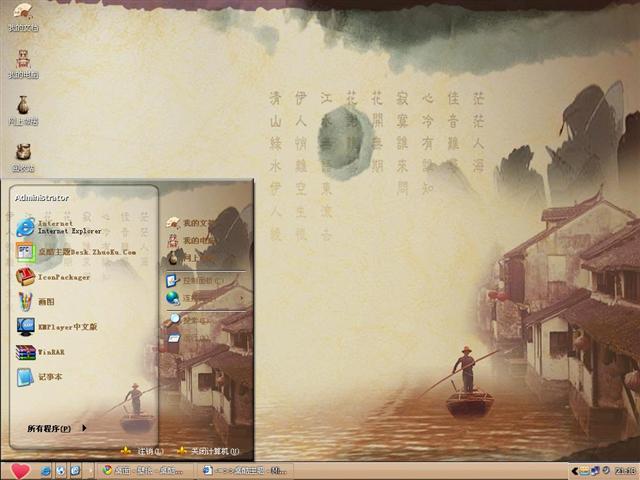Open 我的电脑 in Start menu right pane
Image resolution: width=640 pixels, height=480 pixels.
point(190,240)
